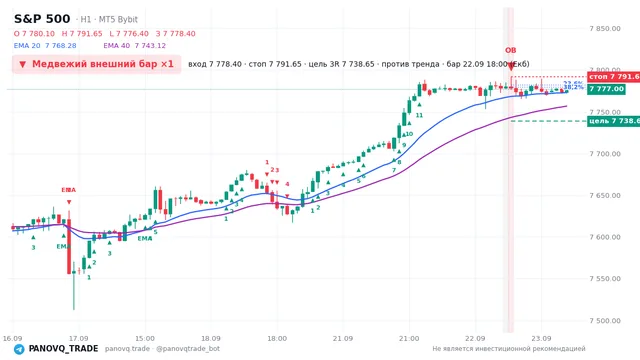Click the 7 600.00 price axis label
Image resolution: width=640 pixels, height=360 pixels.
tap(605, 237)
